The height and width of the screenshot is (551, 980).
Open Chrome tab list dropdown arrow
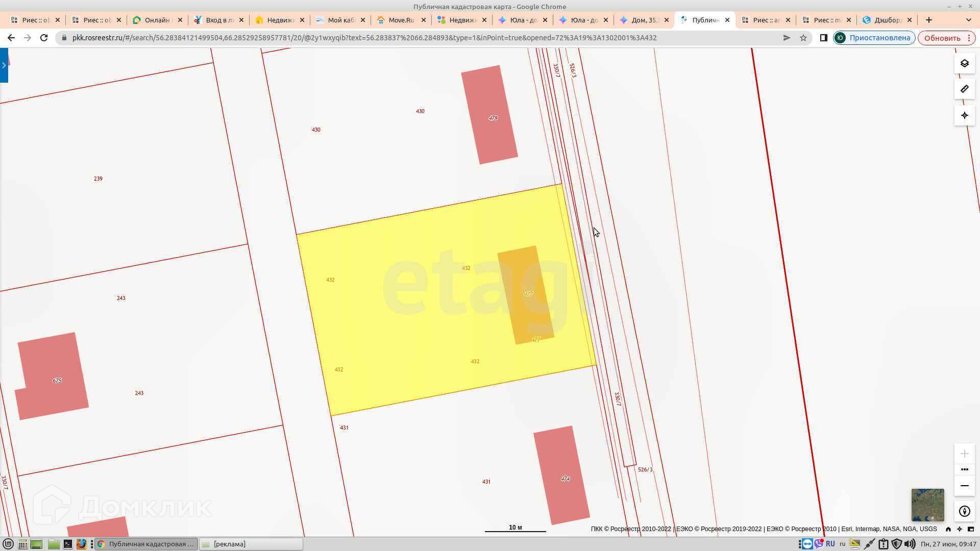point(968,20)
